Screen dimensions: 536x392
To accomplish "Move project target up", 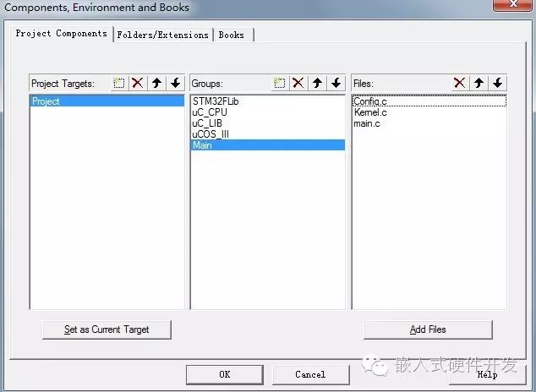I will tap(157, 83).
